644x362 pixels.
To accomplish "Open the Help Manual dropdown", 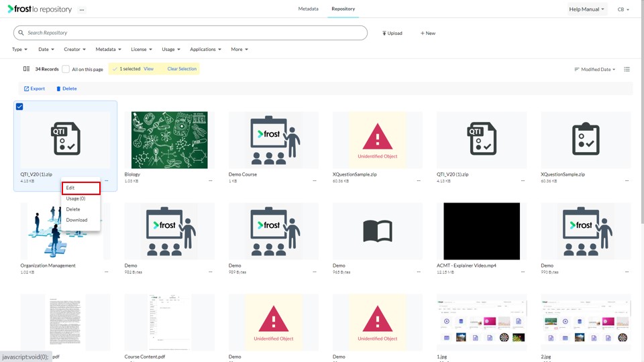I will (586, 9).
